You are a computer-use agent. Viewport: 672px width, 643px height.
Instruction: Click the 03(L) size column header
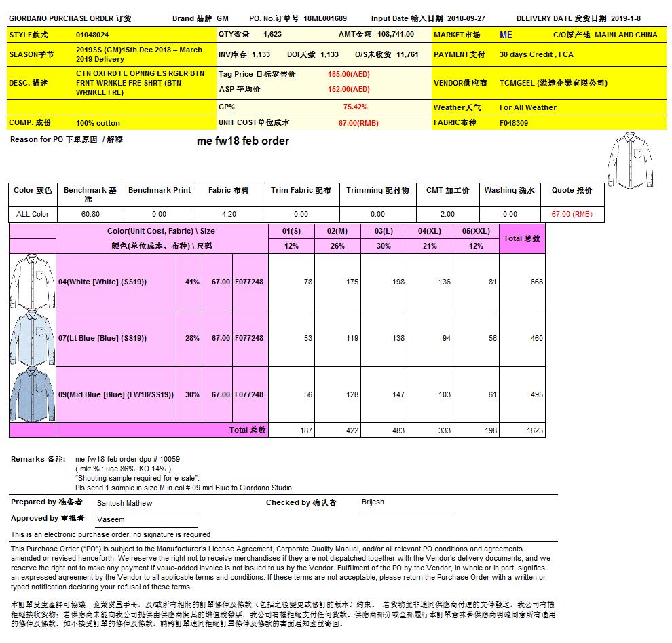click(384, 231)
